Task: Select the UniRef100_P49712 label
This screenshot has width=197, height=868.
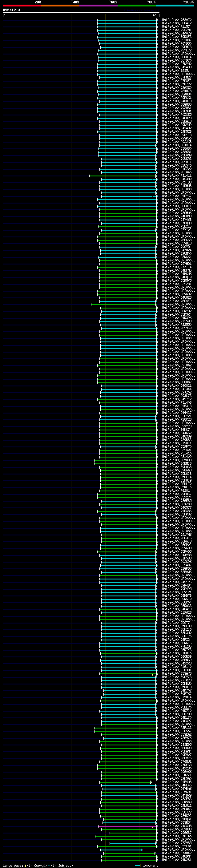Action: (x=177, y=399)
